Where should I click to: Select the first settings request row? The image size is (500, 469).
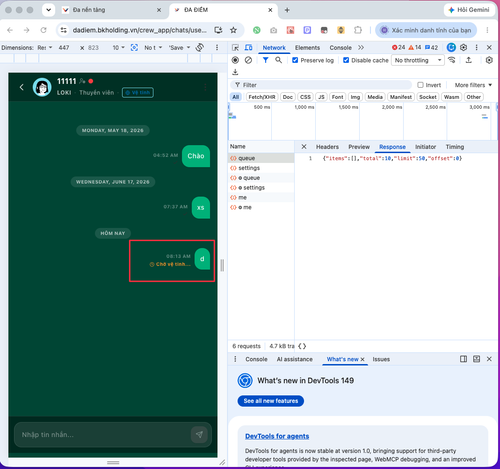tap(261, 168)
